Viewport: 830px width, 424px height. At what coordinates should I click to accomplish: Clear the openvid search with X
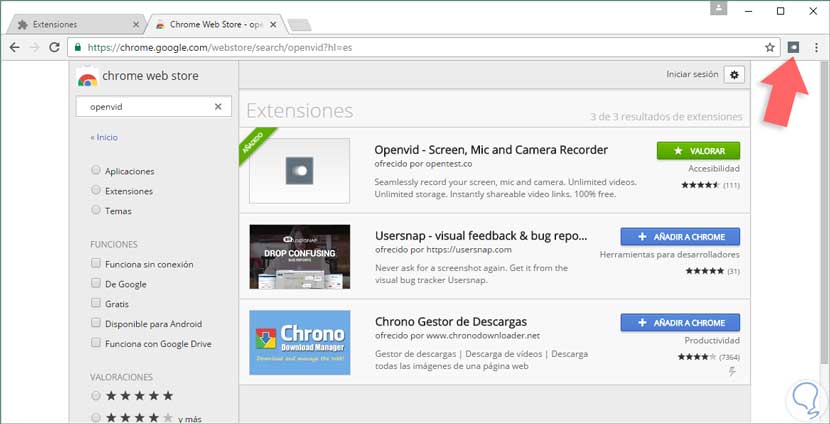click(x=218, y=106)
